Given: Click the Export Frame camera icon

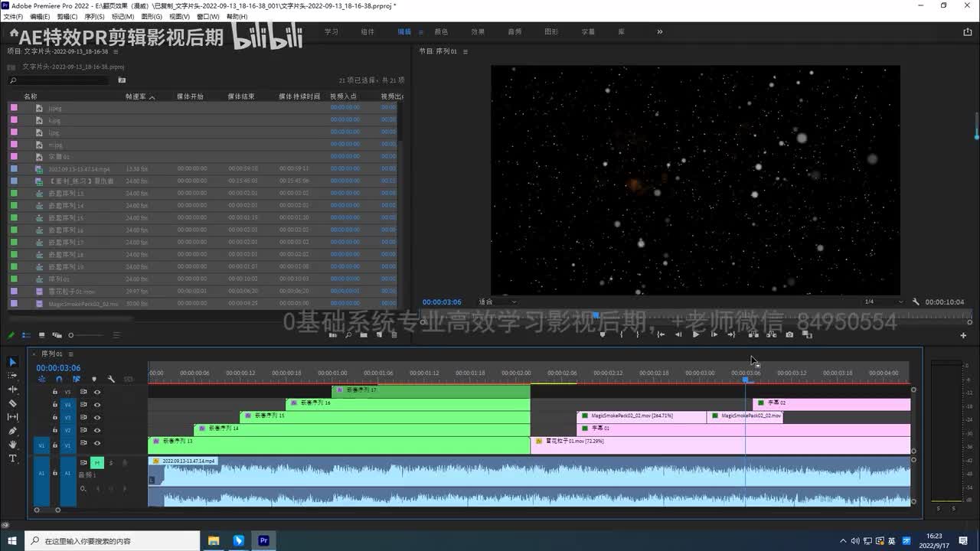Looking at the screenshot, I should 789,334.
